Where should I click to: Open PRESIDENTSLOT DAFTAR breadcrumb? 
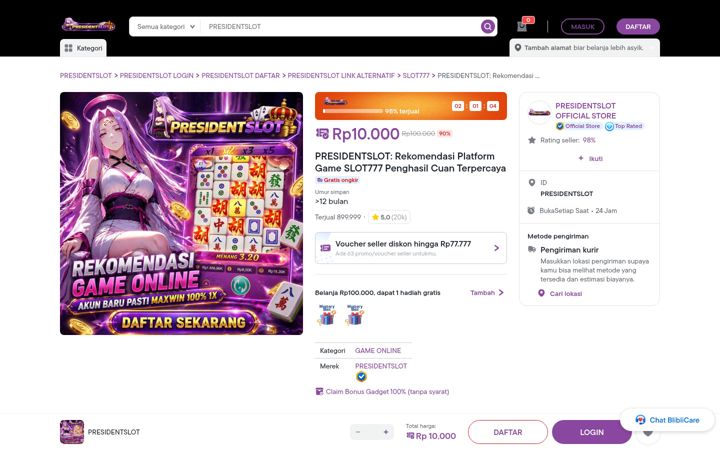coord(241,75)
